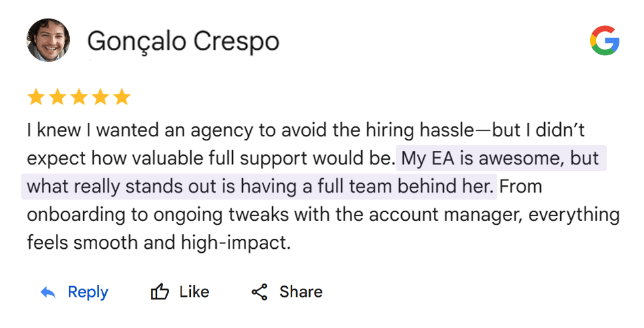The width and height of the screenshot is (644, 328).
Task: Select the fifth rating star
Action: click(121, 98)
